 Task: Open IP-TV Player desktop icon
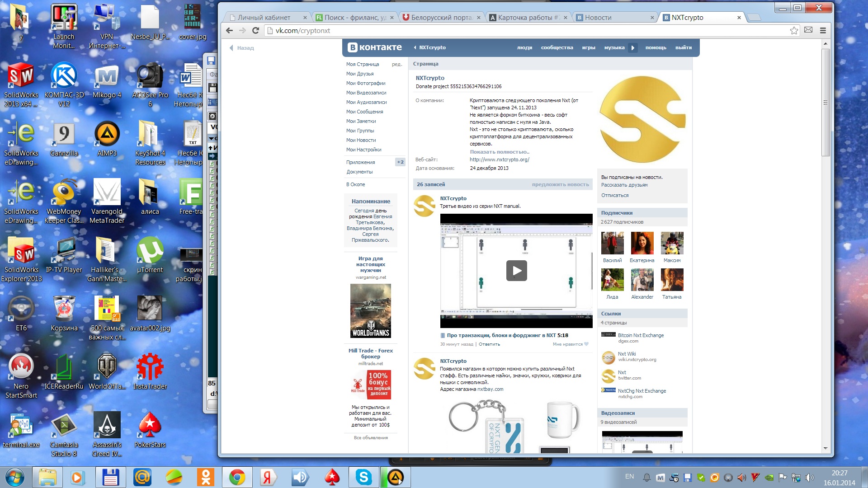pyautogui.click(x=64, y=256)
